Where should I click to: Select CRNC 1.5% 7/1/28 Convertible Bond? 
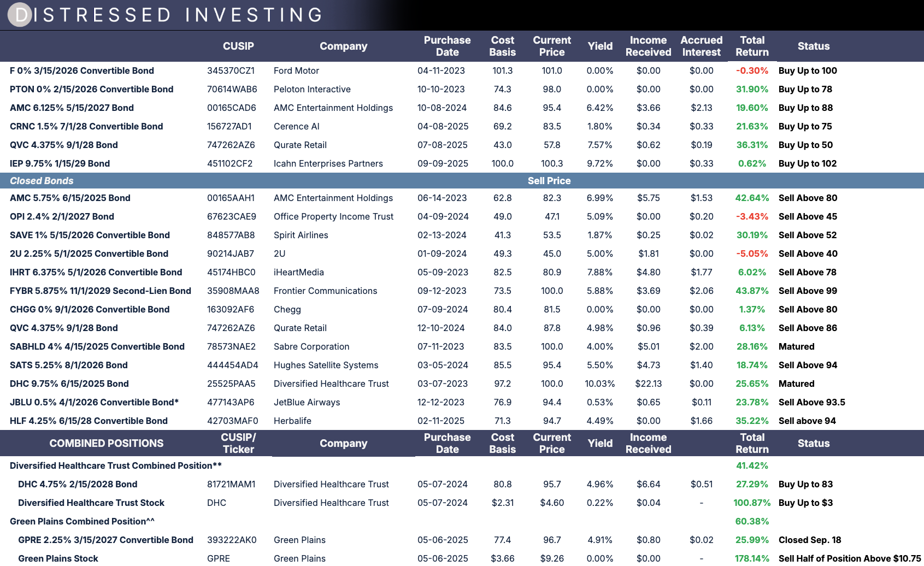(86, 126)
